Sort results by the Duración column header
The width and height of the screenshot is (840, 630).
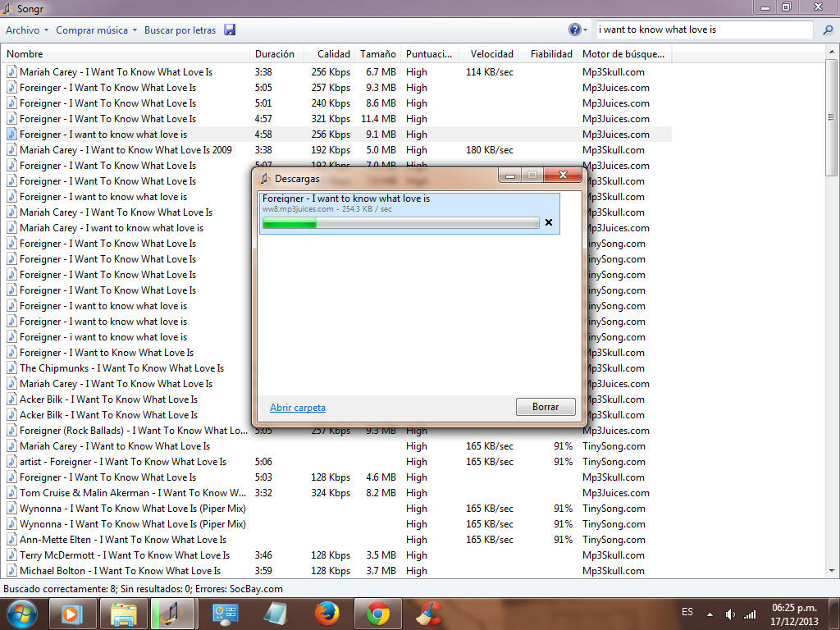(274, 54)
